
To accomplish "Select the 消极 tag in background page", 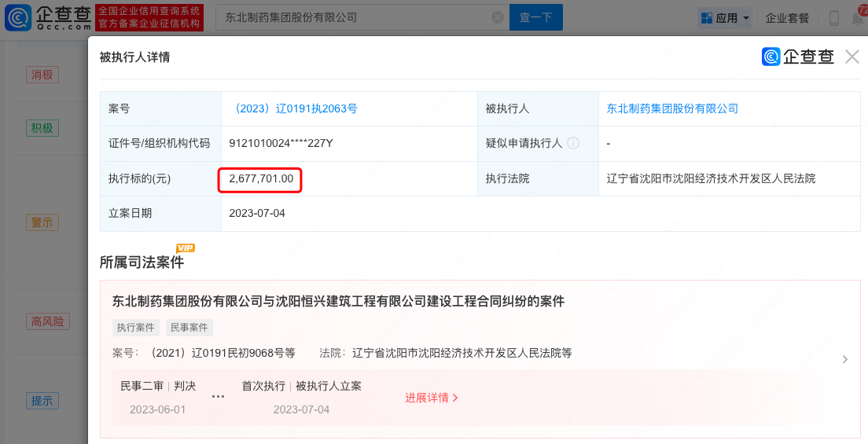I will click(x=42, y=75).
